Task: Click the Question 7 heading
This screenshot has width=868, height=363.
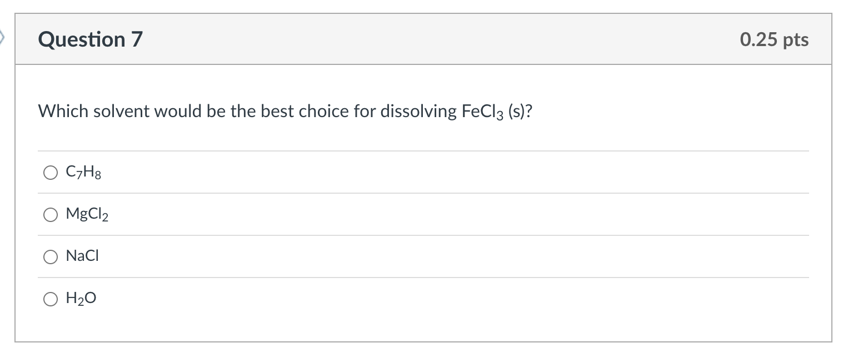Action: click(91, 39)
